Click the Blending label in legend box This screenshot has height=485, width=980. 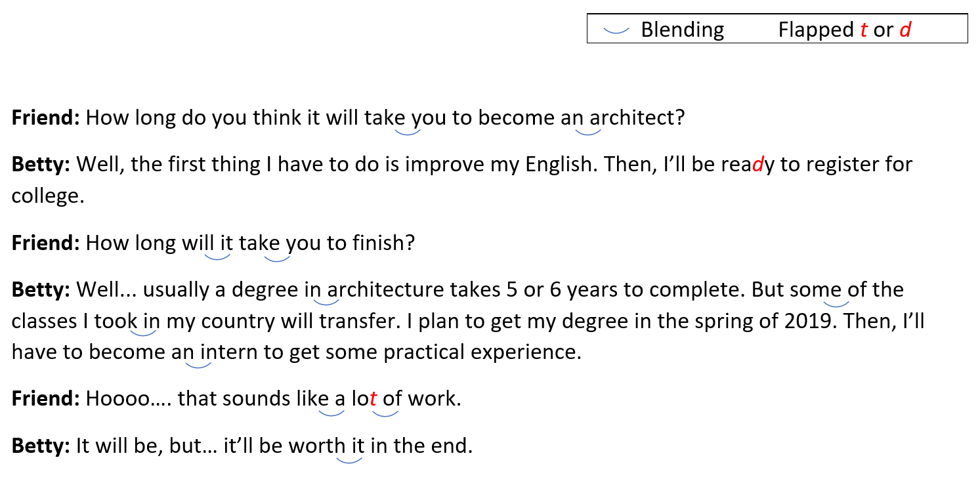click(682, 30)
